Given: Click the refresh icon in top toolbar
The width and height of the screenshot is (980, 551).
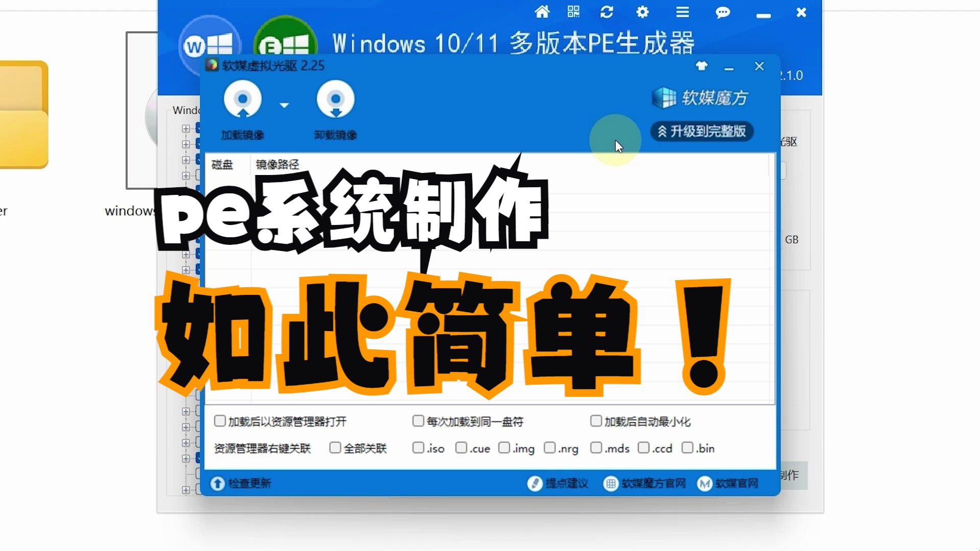Looking at the screenshot, I should 606,12.
